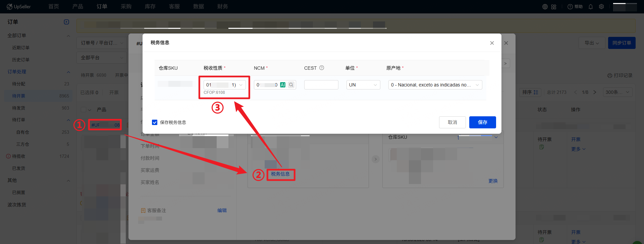Toggle the 保存税务信息 checkbox
644x244 pixels.
click(155, 122)
